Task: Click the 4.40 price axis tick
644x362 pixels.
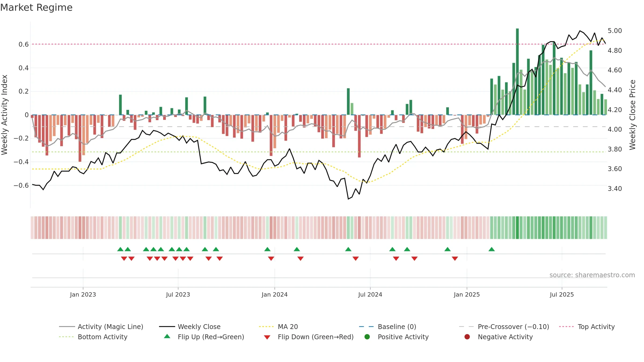Action: (x=615, y=90)
